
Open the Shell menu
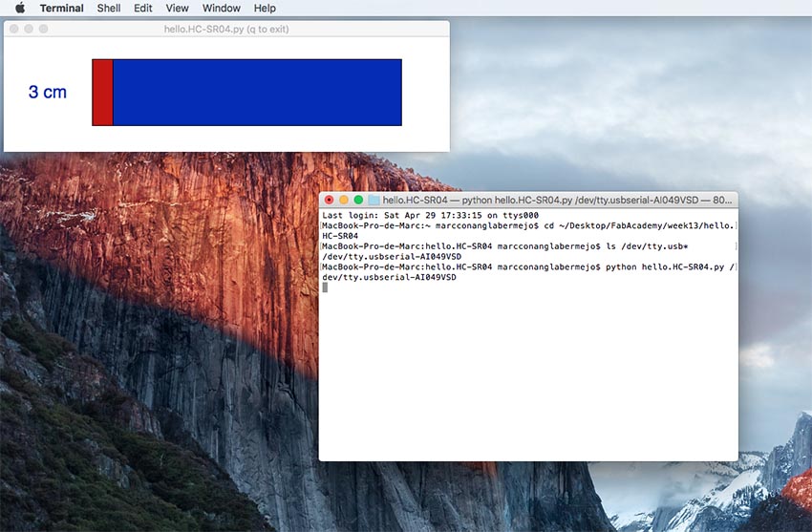coord(109,9)
